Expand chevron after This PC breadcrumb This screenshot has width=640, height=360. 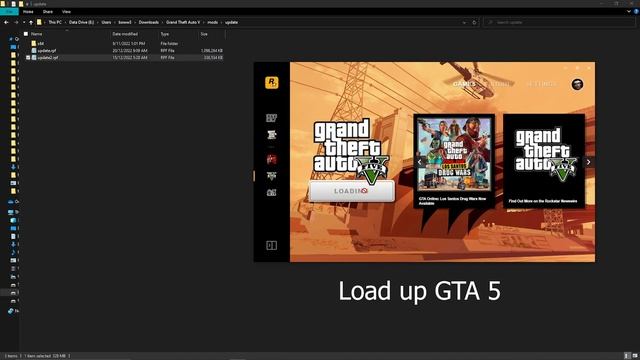[65, 22]
